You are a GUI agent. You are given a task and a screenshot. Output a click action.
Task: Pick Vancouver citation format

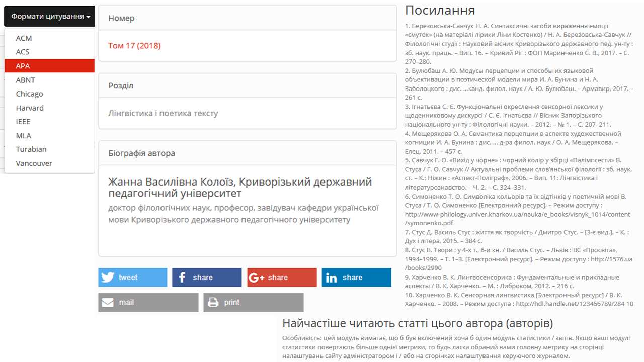pyautogui.click(x=34, y=163)
